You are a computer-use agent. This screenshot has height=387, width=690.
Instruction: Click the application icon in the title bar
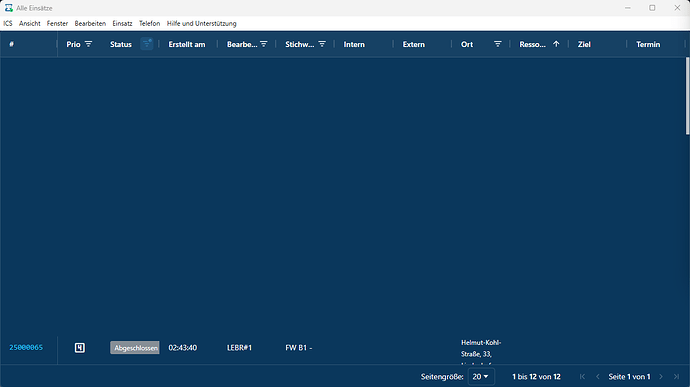[8, 8]
